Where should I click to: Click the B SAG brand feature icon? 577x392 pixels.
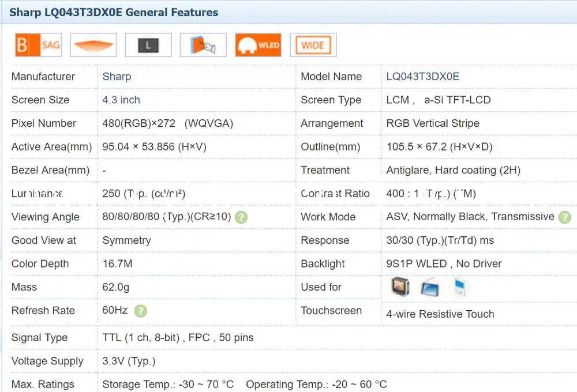coord(38,45)
